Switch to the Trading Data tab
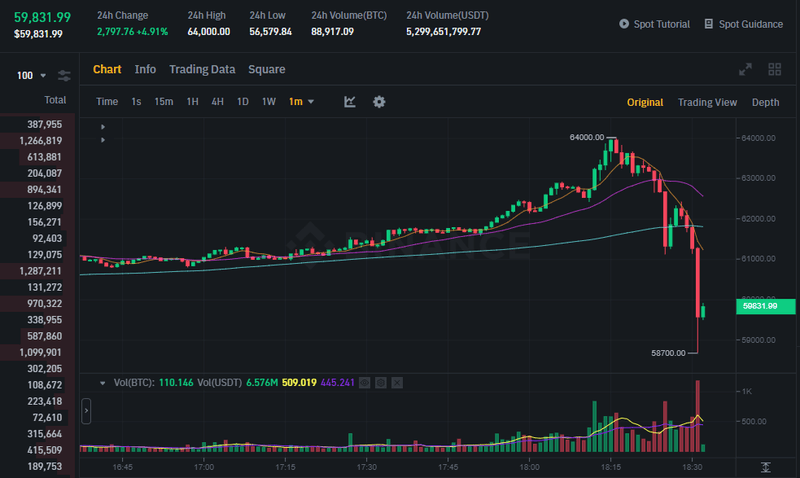The height and width of the screenshot is (478, 800). tap(202, 69)
